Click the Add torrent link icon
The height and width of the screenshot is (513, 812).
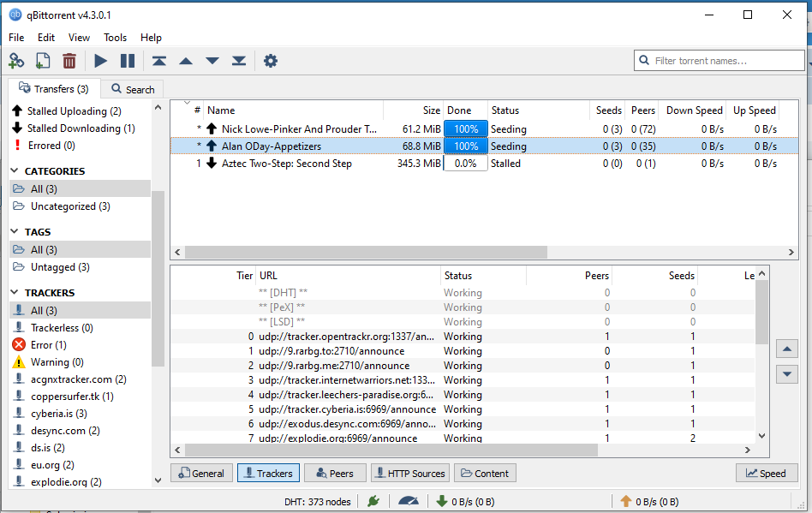[16, 61]
